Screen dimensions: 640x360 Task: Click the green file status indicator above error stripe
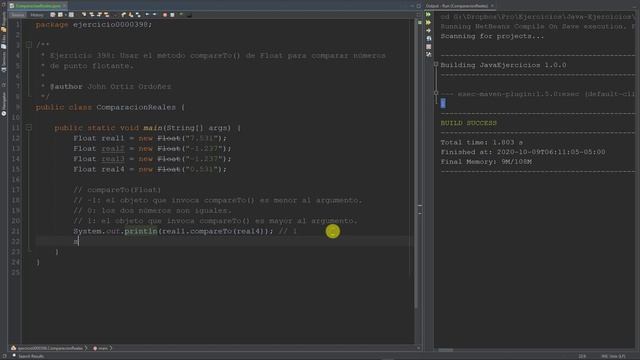(x=420, y=22)
